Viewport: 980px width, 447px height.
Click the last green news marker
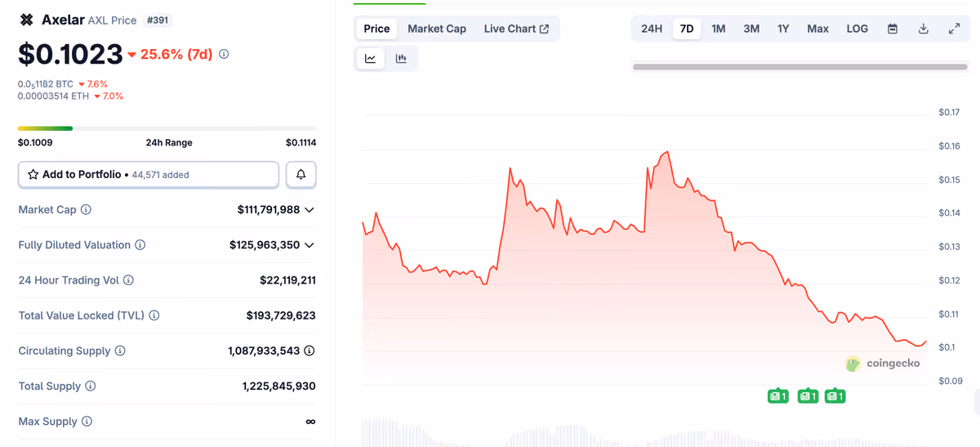coord(834,396)
